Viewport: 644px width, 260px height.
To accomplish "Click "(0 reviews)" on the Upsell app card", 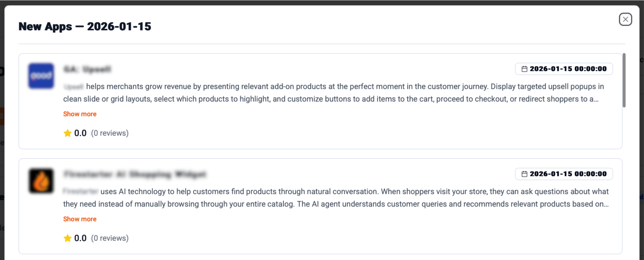I will tap(110, 133).
